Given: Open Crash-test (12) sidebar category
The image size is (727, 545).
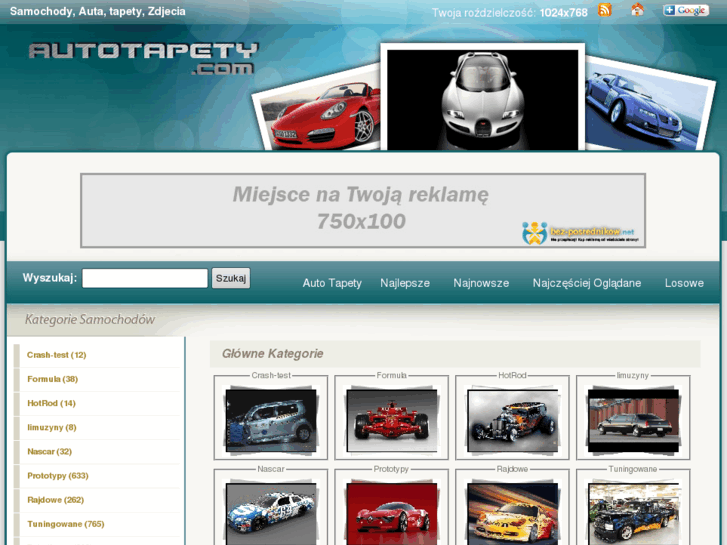Looking at the screenshot, I should pos(57,355).
